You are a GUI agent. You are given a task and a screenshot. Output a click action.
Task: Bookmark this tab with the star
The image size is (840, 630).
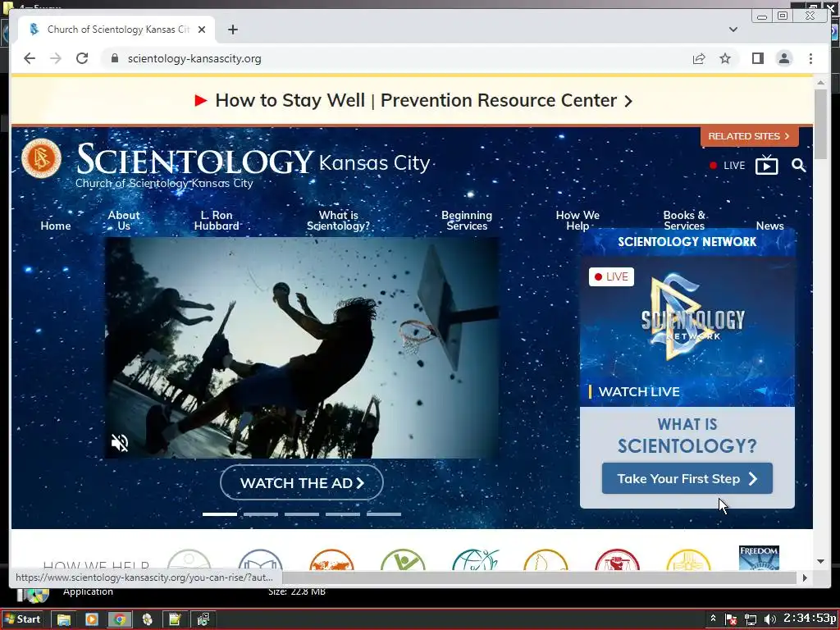725,58
